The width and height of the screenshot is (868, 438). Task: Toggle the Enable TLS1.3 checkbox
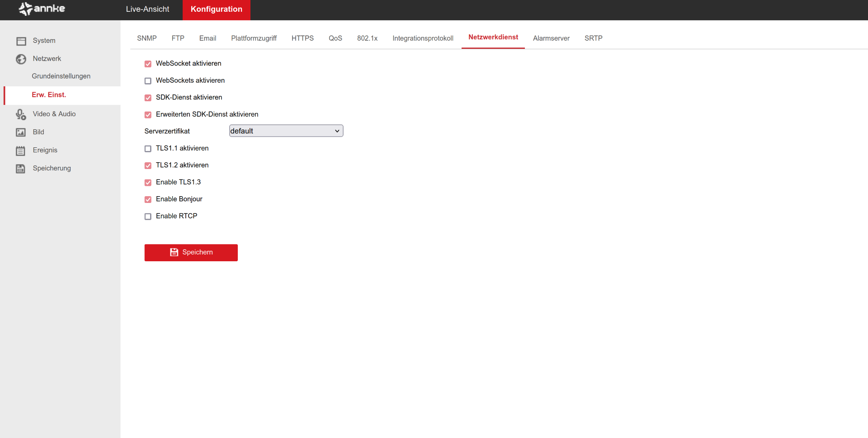pos(148,183)
